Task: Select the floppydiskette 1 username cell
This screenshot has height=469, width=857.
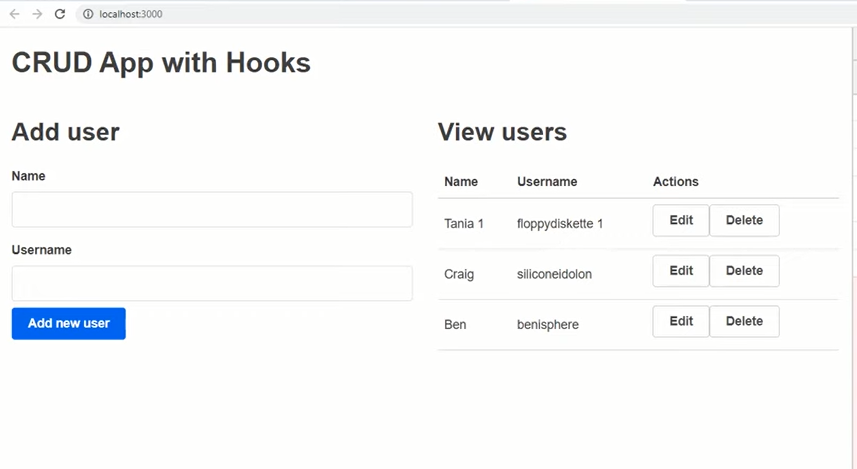Action: 560,224
